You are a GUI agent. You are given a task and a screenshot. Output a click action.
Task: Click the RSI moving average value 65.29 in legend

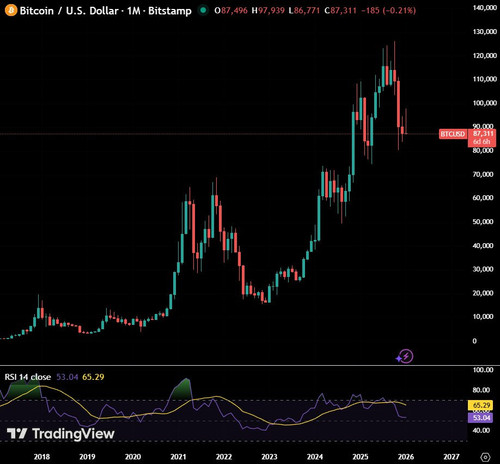pyautogui.click(x=93, y=377)
